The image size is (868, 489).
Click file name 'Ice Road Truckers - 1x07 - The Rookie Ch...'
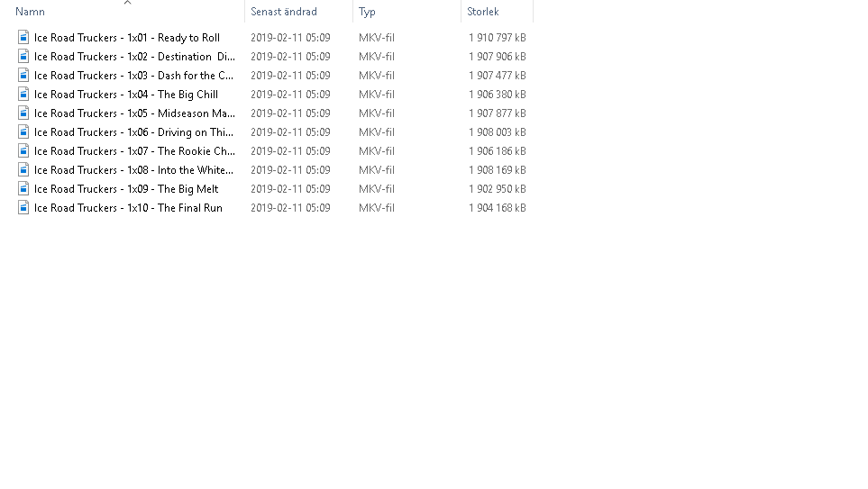coord(134,151)
